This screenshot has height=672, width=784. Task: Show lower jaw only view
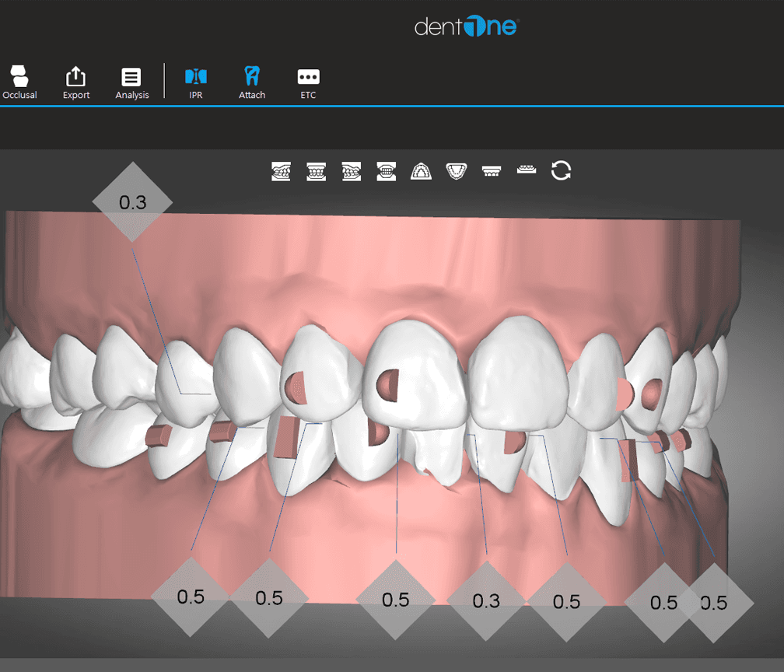click(x=527, y=170)
